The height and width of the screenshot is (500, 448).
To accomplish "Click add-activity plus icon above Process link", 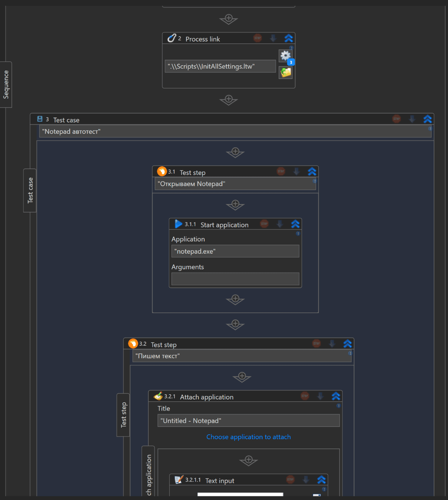I will pyautogui.click(x=229, y=19).
